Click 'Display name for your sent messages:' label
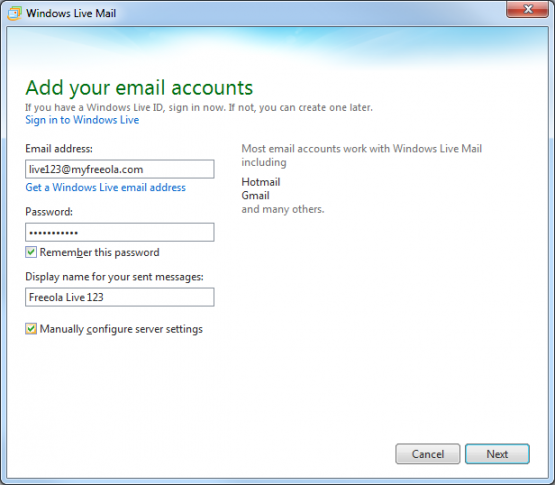The width and height of the screenshot is (555, 485). 114,276
